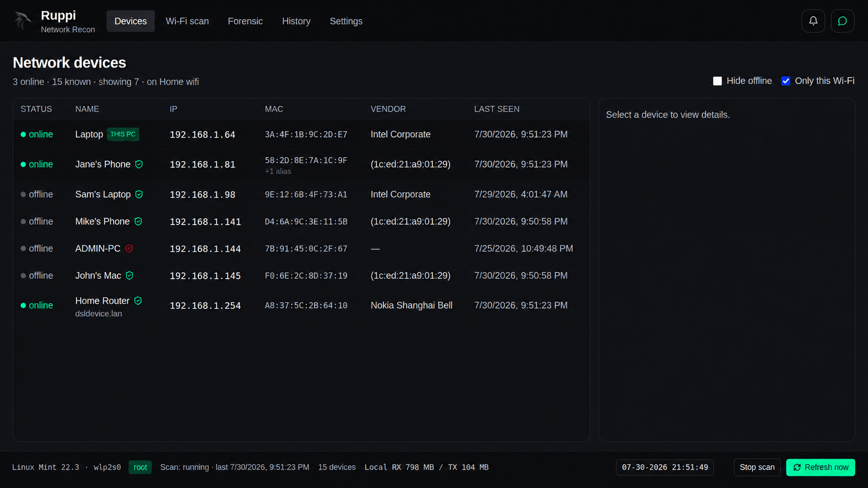Click the trusted shield next to John's Mac
868x488 pixels.
pos(130,276)
